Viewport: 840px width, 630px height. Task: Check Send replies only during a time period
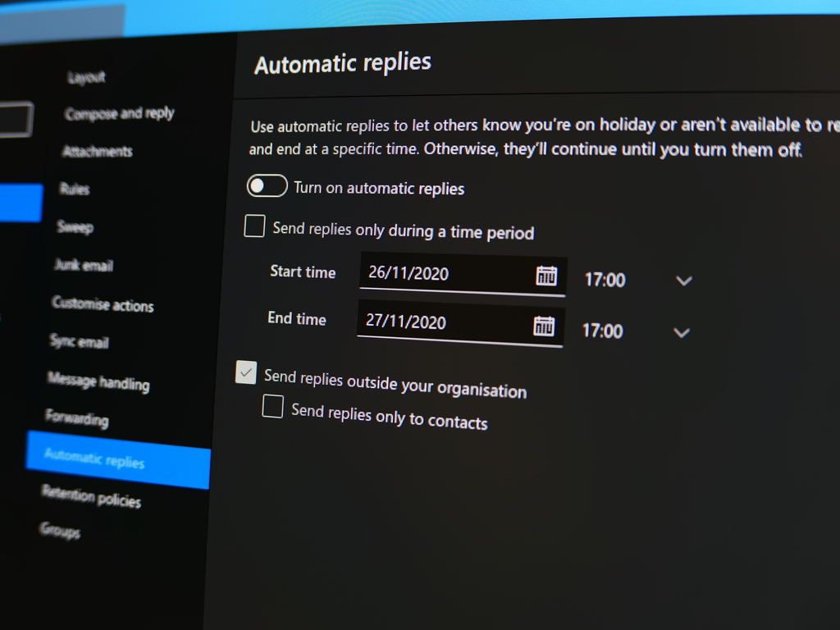point(254,226)
